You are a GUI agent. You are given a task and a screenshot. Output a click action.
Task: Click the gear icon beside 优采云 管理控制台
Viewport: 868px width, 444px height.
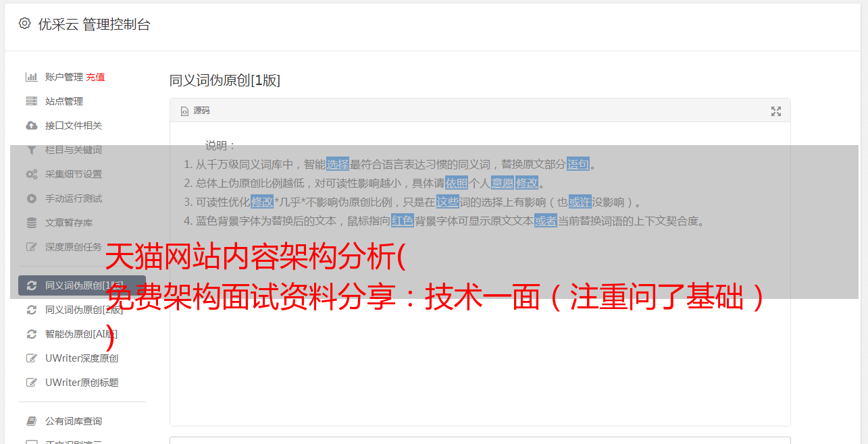coord(25,24)
